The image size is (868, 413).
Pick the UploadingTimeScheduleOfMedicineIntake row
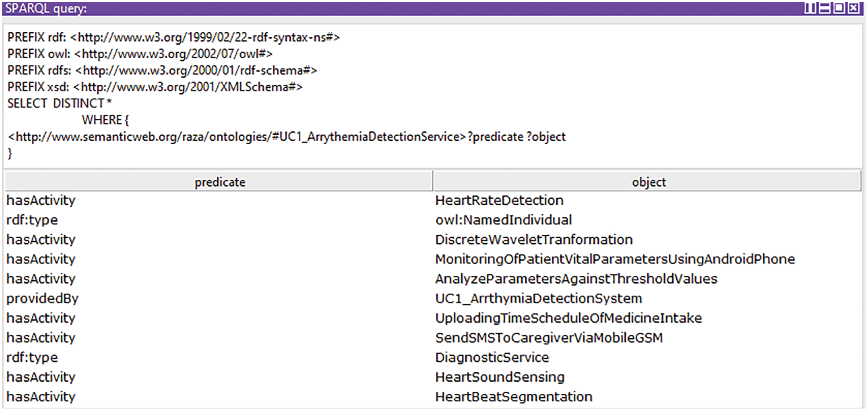click(568, 318)
